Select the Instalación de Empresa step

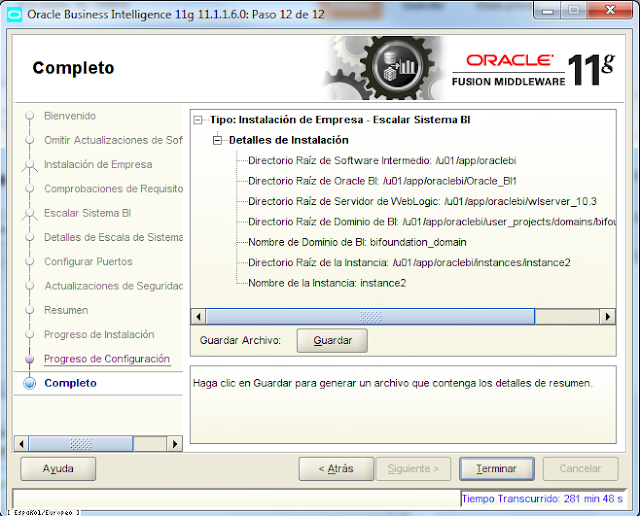coord(98,165)
